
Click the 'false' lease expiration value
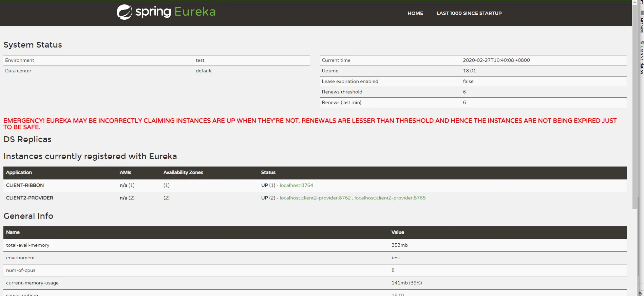coord(468,81)
